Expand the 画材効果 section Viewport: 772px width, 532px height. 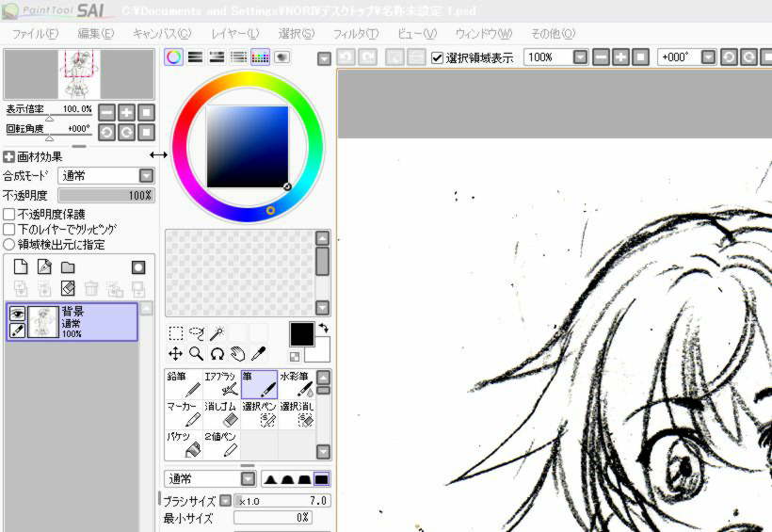[8, 157]
